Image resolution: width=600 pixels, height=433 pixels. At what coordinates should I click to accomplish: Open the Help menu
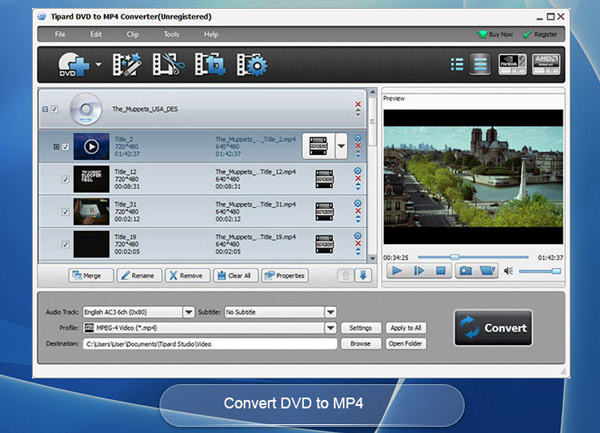[x=211, y=34]
